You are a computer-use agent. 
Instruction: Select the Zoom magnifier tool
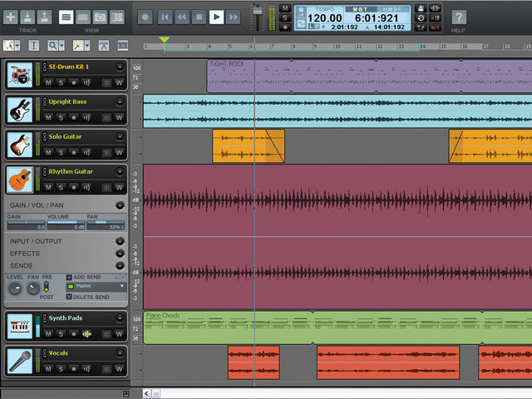52,45
